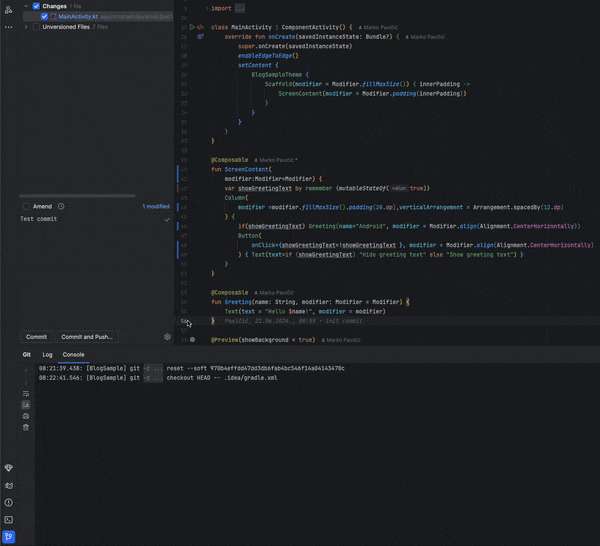Image resolution: width=600 pixels, height=546 pixels.
Task: Switch to the Log tab
Action: point(47,354)
